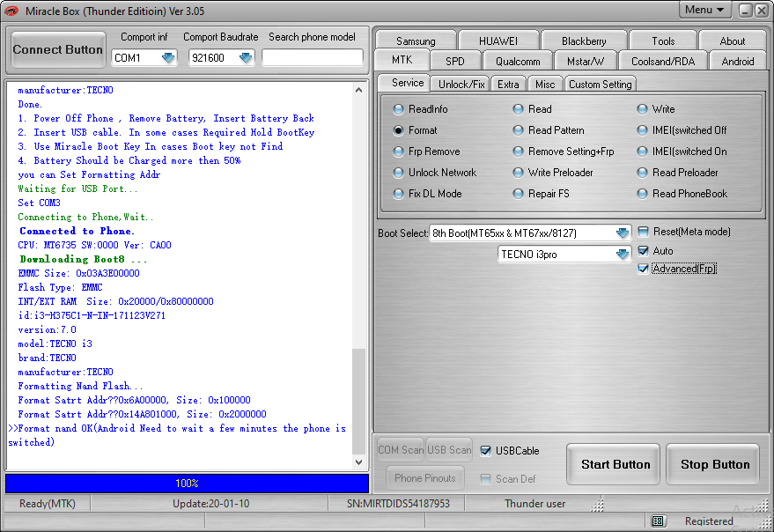Click the log panel scroll up arrow
Screen dimensions: 774x532
[x=359, y=91]
